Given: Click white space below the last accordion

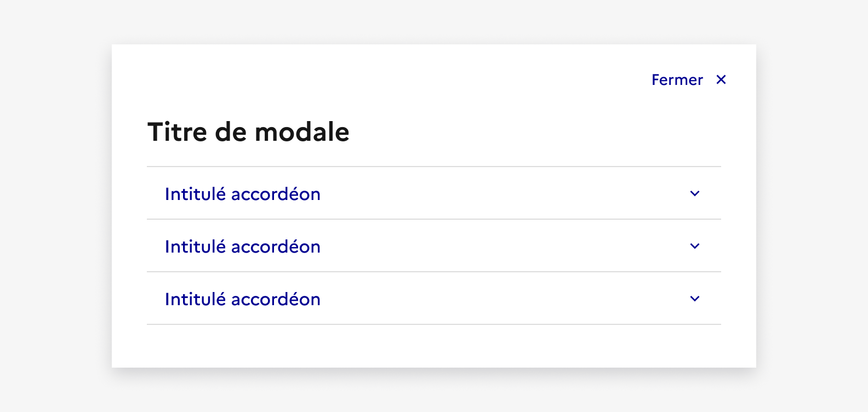Looking at the screenshot, I should point(433,346).
